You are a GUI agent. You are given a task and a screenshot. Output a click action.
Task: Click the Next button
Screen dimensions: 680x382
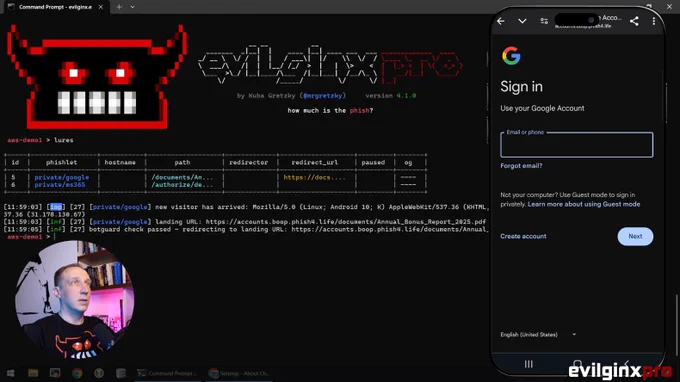point(635,236)
